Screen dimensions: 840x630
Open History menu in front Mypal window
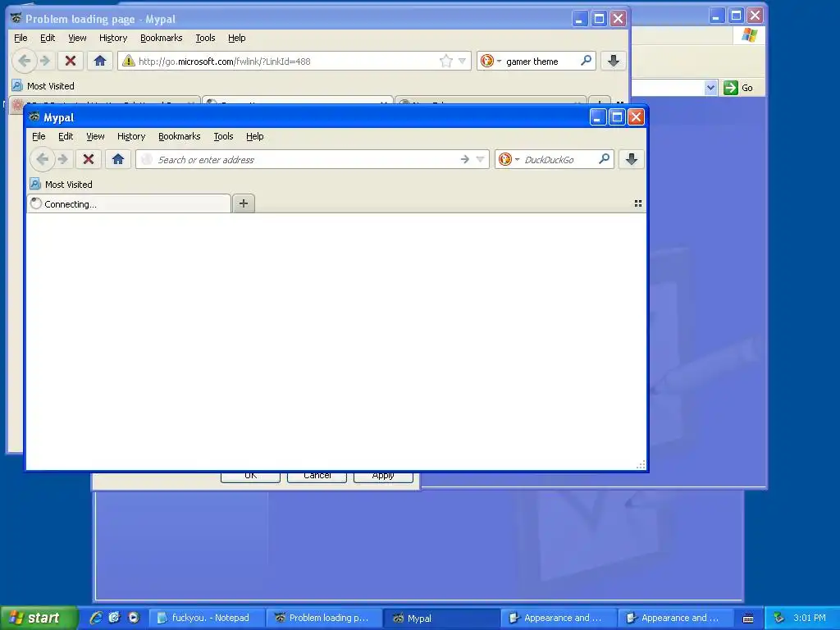pos(131,136)
